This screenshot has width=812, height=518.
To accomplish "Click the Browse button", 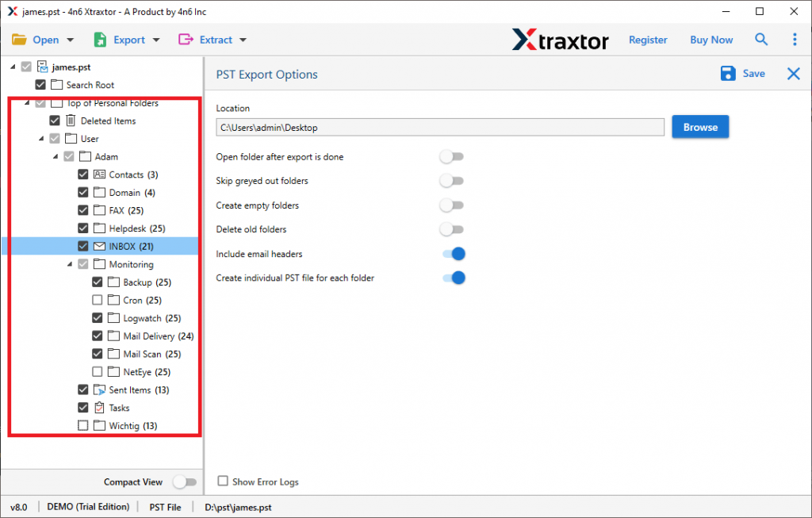I will click(700, 126).
